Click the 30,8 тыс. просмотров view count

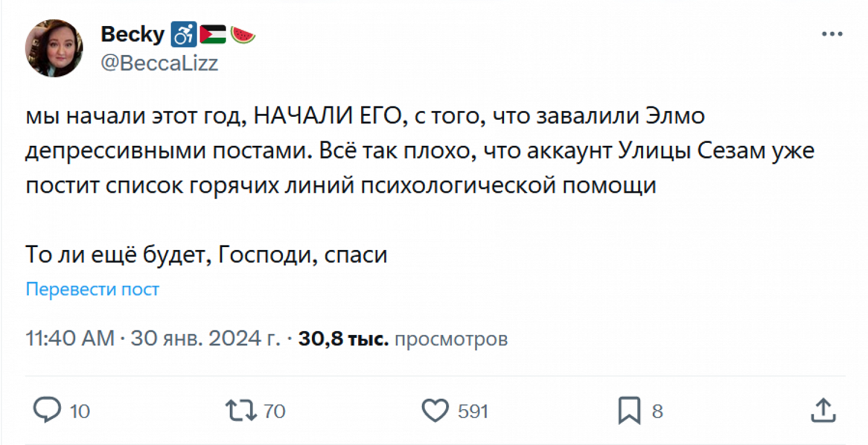click(x=403, y=339)
